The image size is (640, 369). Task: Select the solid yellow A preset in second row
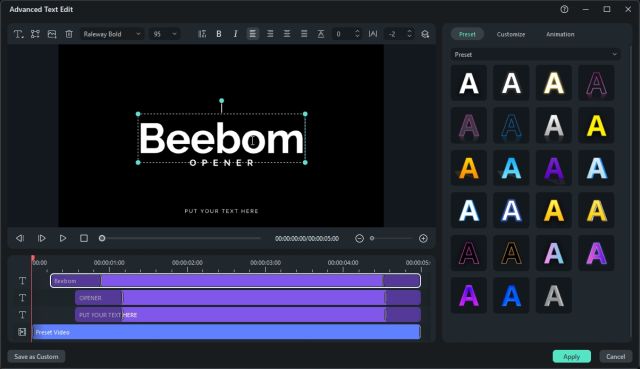click(x=596, y=125)
